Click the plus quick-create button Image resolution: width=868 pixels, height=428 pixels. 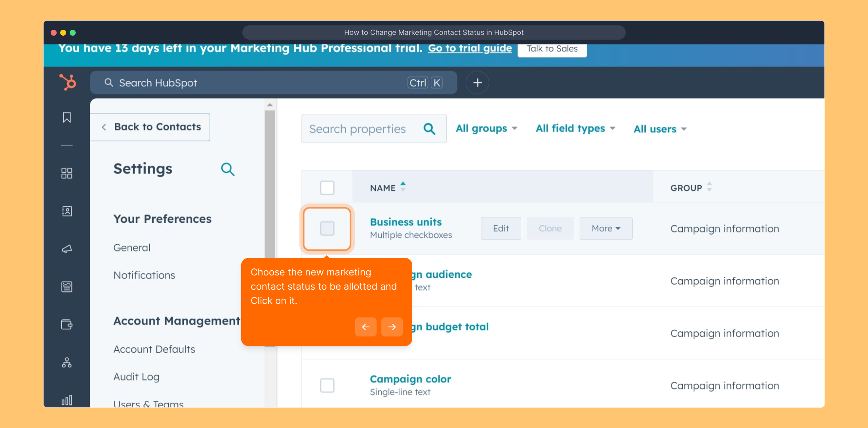tap(477, 82)
